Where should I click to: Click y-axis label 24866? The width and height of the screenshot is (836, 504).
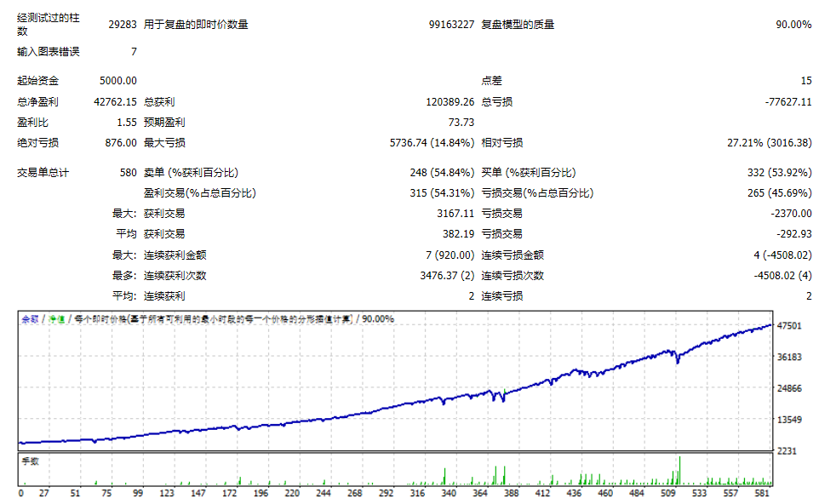point(789,388)
